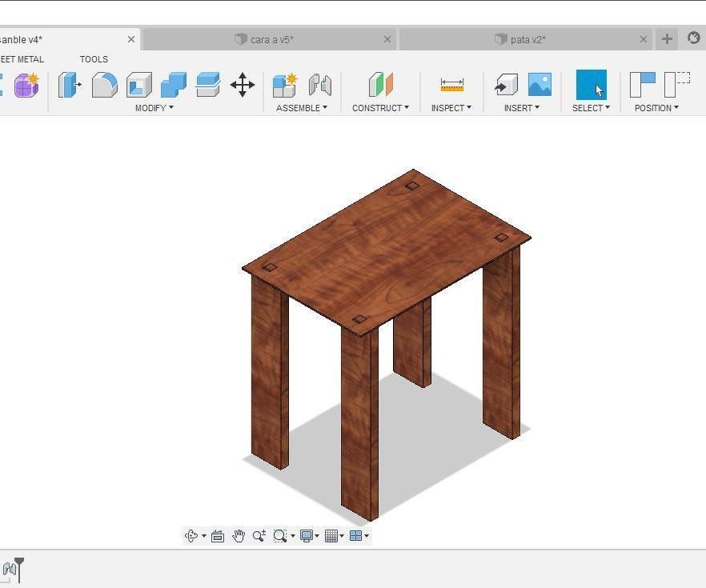Open the MODIFY dropdown menu
The height and width of the screenshot is (588, 706).
tap(154, 108)
